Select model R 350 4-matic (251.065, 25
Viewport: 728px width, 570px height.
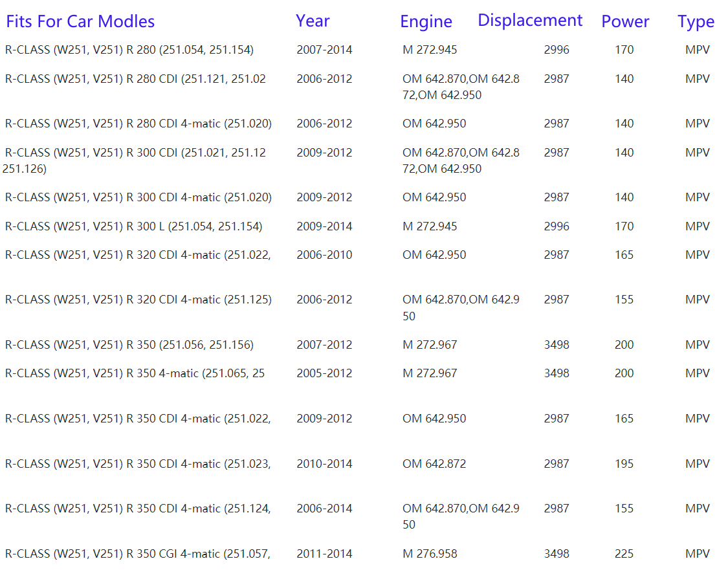[x=135, y=373]
